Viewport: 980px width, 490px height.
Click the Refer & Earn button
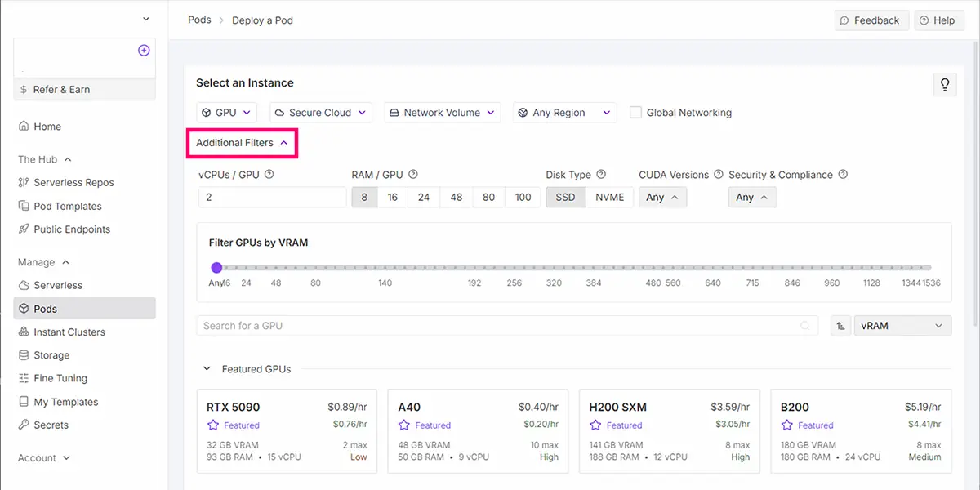point(84,90)
